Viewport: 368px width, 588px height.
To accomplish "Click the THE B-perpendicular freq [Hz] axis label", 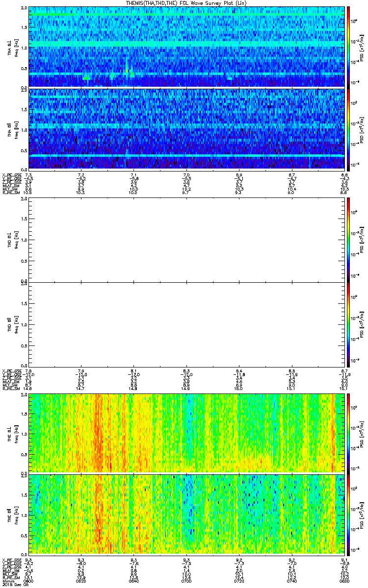I will [16, 433].
